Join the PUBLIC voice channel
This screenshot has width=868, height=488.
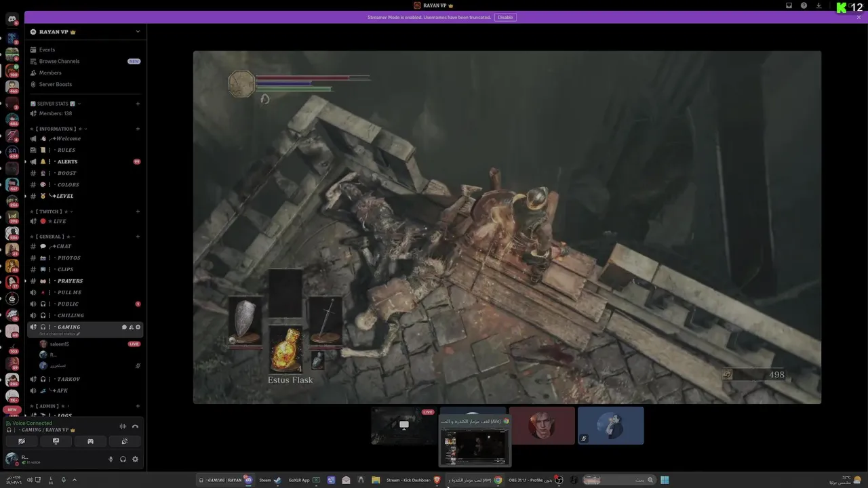(x=85, y=304)
